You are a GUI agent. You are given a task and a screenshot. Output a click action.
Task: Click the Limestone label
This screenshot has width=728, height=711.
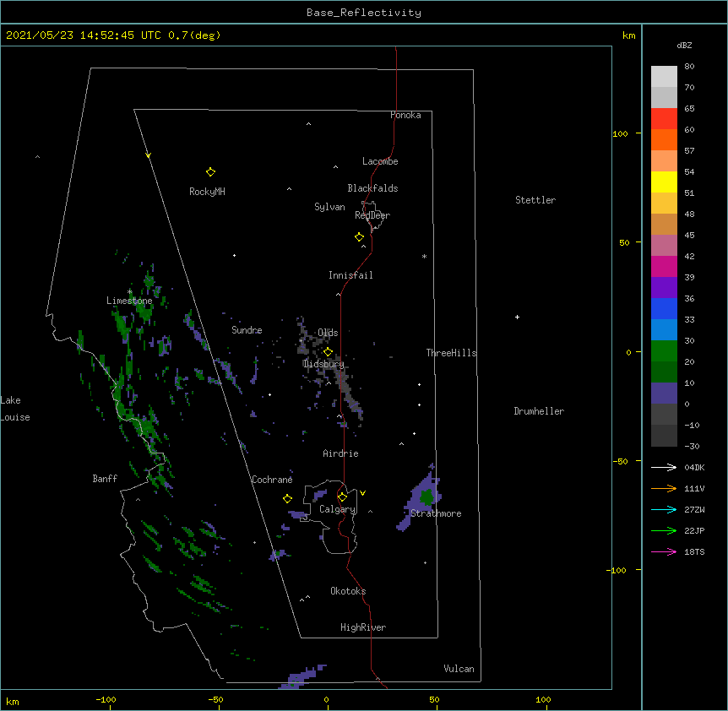(129, 301)
